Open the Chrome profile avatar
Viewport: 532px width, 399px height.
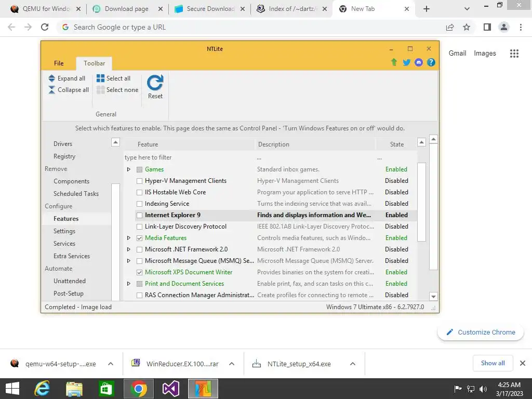click(x=504, y=27)
